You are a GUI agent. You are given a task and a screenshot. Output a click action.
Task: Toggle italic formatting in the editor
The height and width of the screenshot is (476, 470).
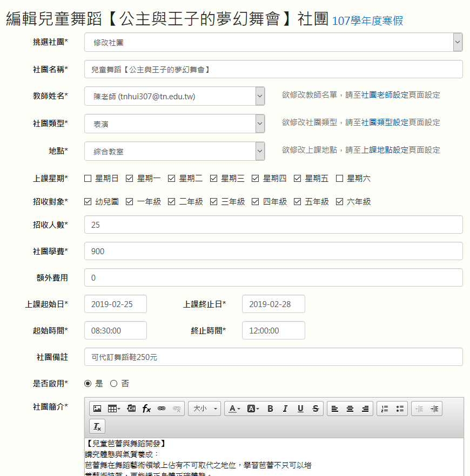coord(285,409)
